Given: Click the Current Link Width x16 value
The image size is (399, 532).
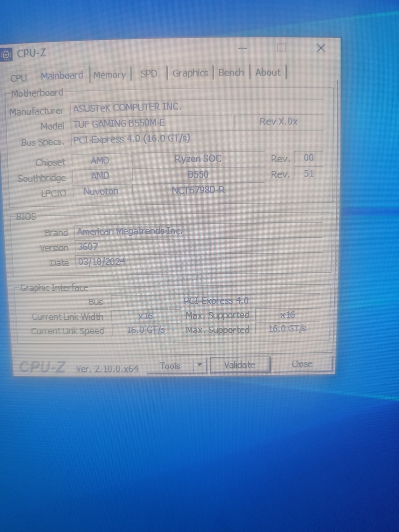Looking at the screenshot, I should 145,316.
